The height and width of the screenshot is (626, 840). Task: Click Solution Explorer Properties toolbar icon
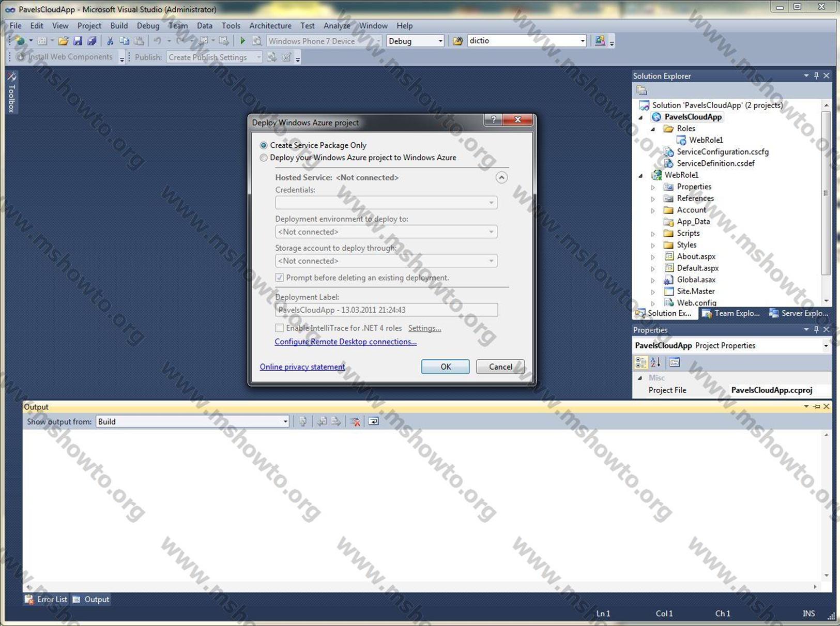pyautogui.click(x=642, y=90)
